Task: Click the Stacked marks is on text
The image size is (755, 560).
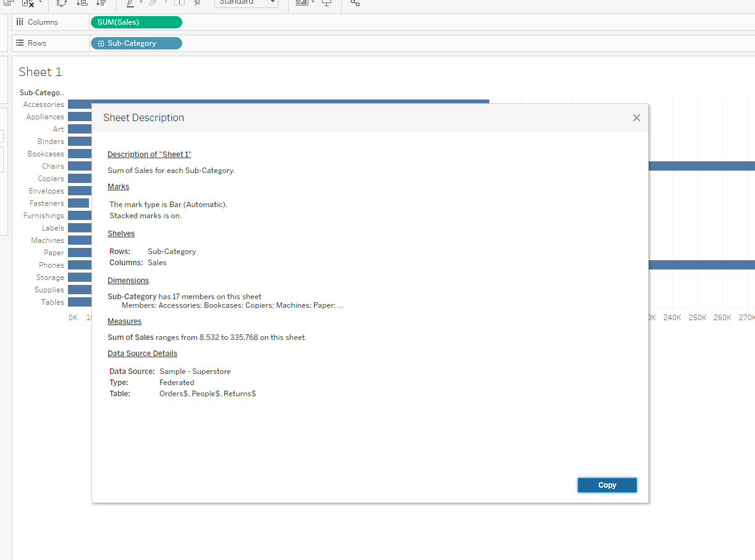Action: coord(146,216)
